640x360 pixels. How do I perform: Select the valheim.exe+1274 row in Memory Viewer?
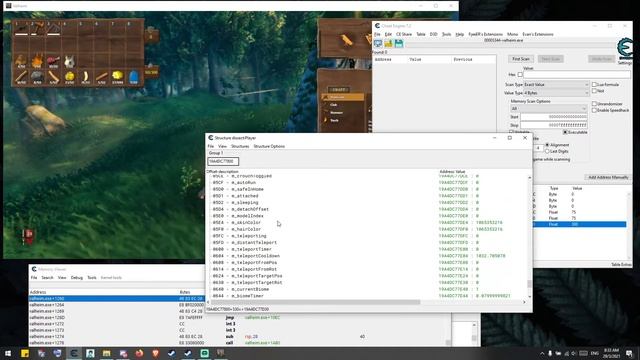239,337
